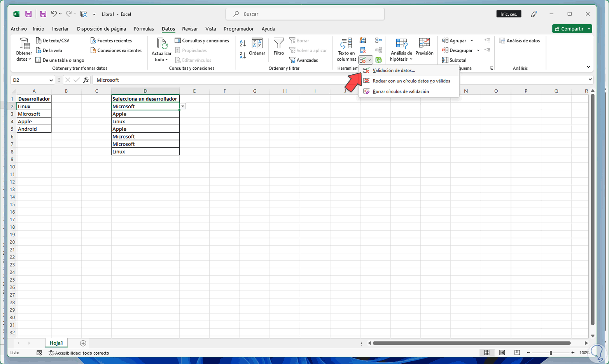Switch to the Programador ribbon tab
Viewport: 609px width, 364px height.
239,29
